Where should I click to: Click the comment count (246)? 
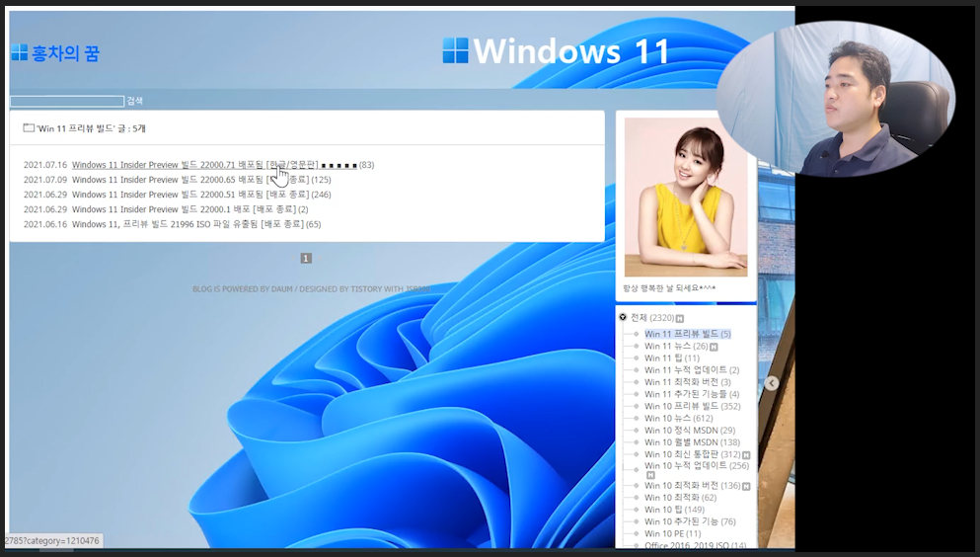322,195
